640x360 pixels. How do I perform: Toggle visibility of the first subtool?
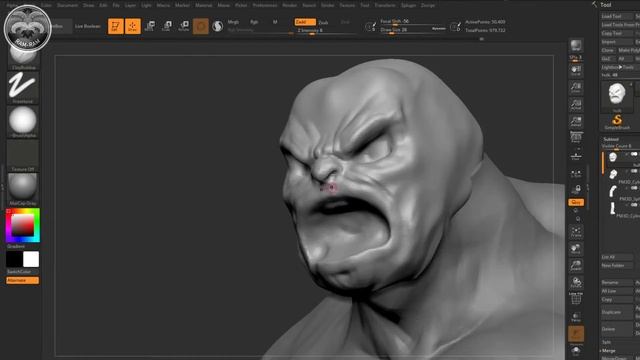(633, 154)
